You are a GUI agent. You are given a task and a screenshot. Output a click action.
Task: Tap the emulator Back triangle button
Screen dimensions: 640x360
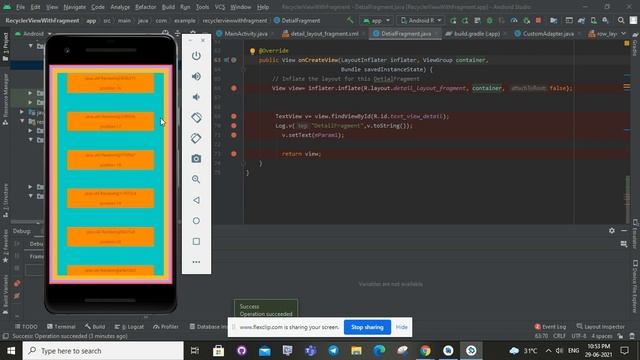pyautogui.click(x=196, y=200)
